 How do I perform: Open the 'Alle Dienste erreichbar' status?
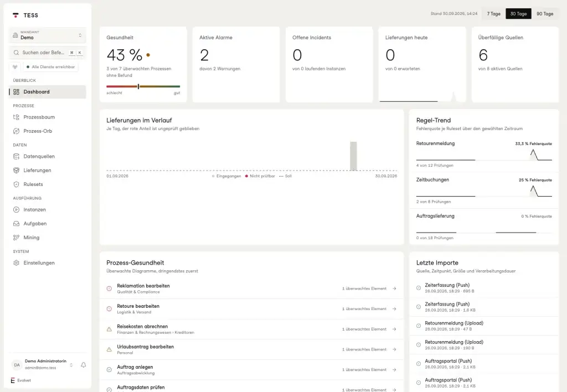tap(50, 67)
